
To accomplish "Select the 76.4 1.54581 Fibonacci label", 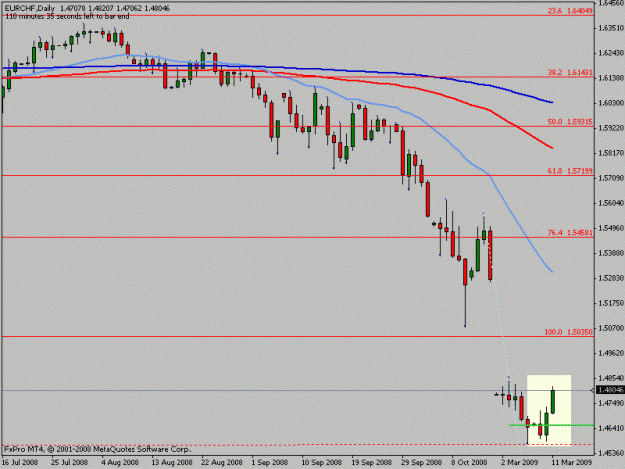I will (x=570, y=232).
